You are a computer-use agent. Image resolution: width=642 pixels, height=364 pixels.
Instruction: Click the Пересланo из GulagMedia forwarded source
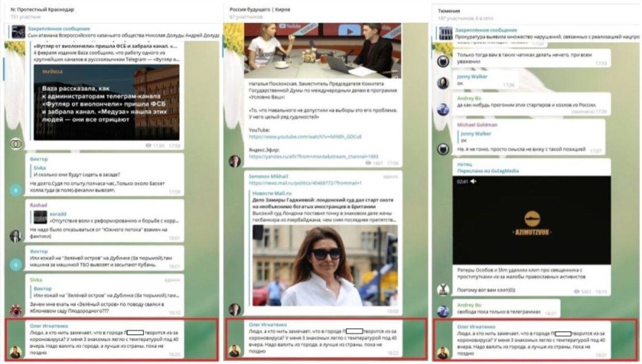click(487, 171)
